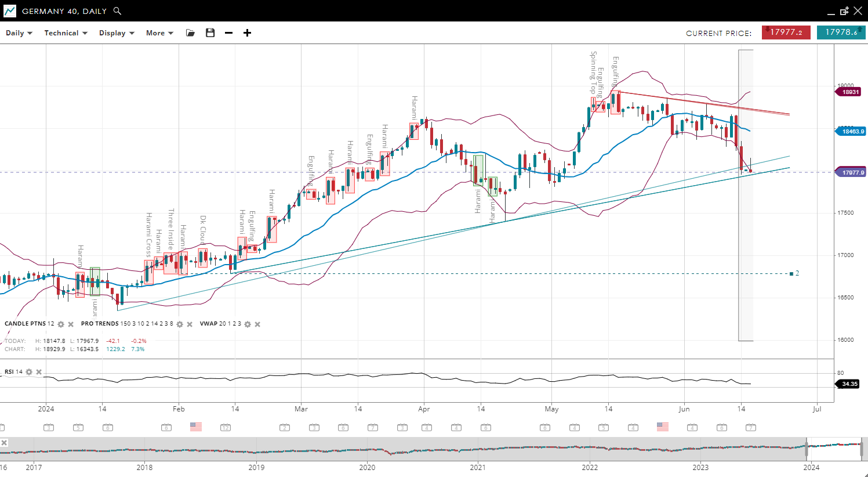The width and height of the screenshot is (868, 477).
Task: Expand the Daily timeframe dropdown
Action: (19, 33)
